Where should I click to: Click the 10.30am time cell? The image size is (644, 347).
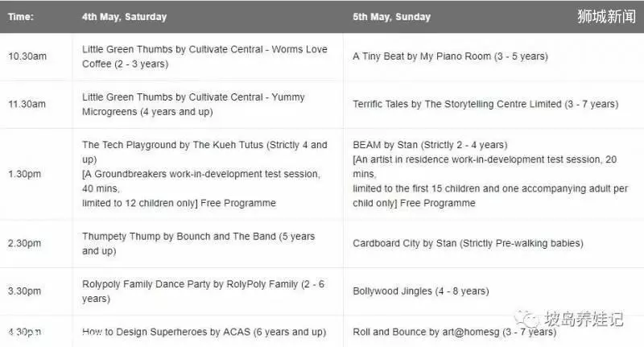27,56
